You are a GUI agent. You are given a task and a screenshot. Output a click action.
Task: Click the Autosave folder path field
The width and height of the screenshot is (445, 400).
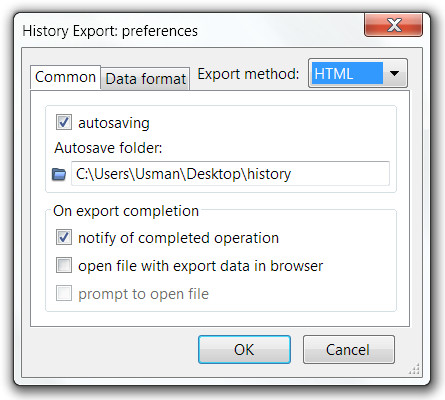230,174
